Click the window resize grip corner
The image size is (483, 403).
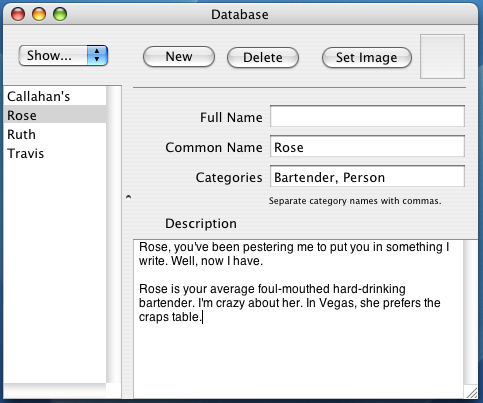tap(471, 393)
